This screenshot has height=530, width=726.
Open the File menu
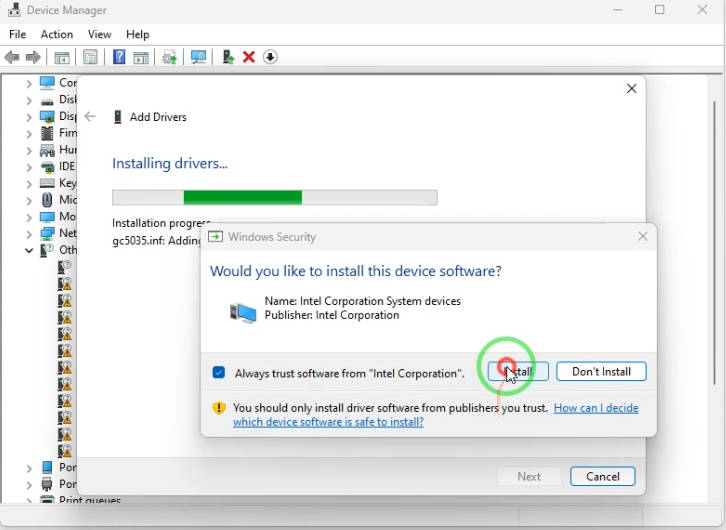(x=18, y=34)
